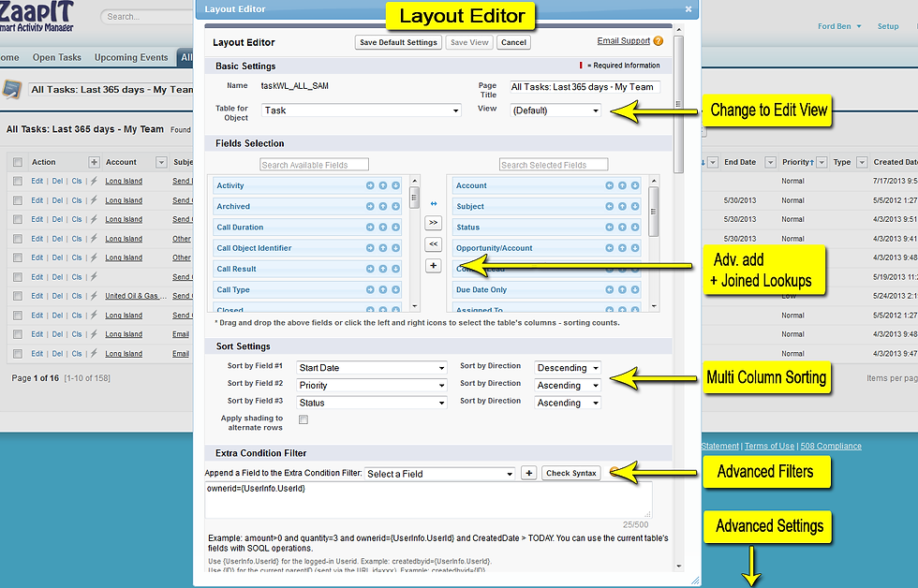Switch to the Open Tasks tab
The height and width of the screenshot is (588, 918).
57,57
